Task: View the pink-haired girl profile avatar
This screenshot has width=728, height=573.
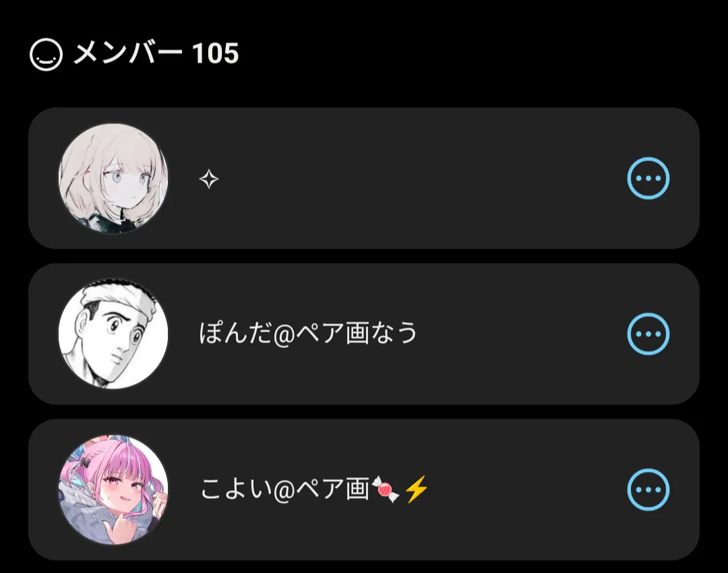Action: pos(113,489)
